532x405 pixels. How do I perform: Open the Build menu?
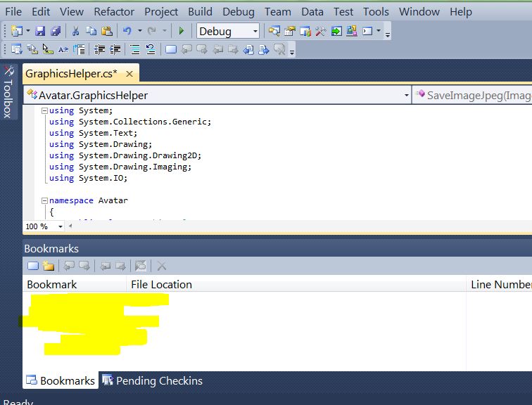pyautogui.click(x=200, y=12)
